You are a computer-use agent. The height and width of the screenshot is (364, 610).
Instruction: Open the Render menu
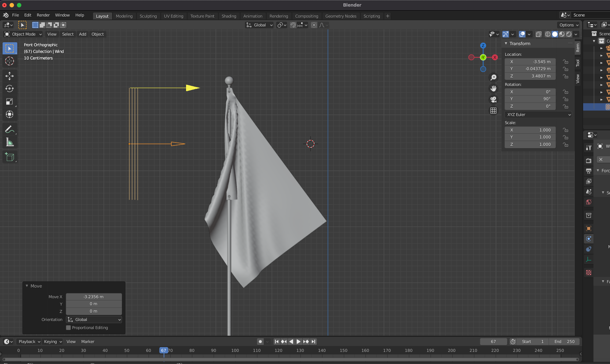tap(43, 15)
